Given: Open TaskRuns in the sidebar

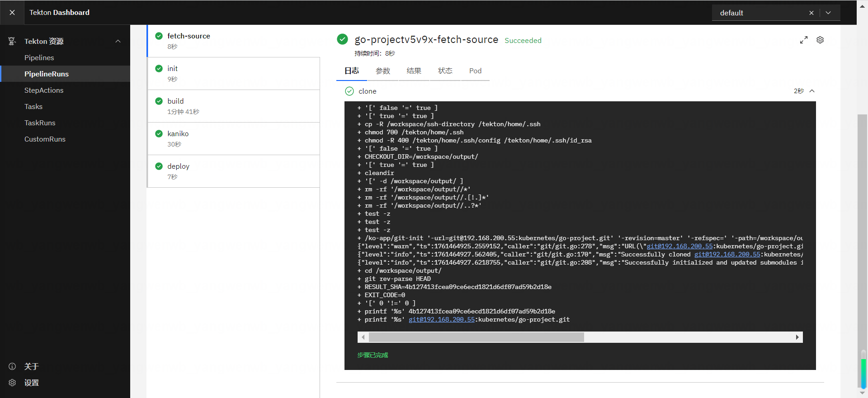Looking at the screenshot, I should pyautogui.click(x=40, y=123).
